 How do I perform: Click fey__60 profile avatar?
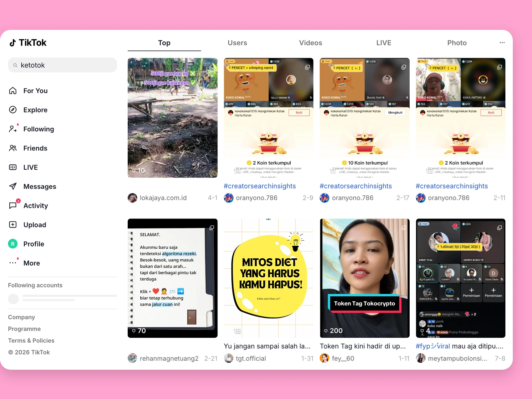[x=325, y=358]
